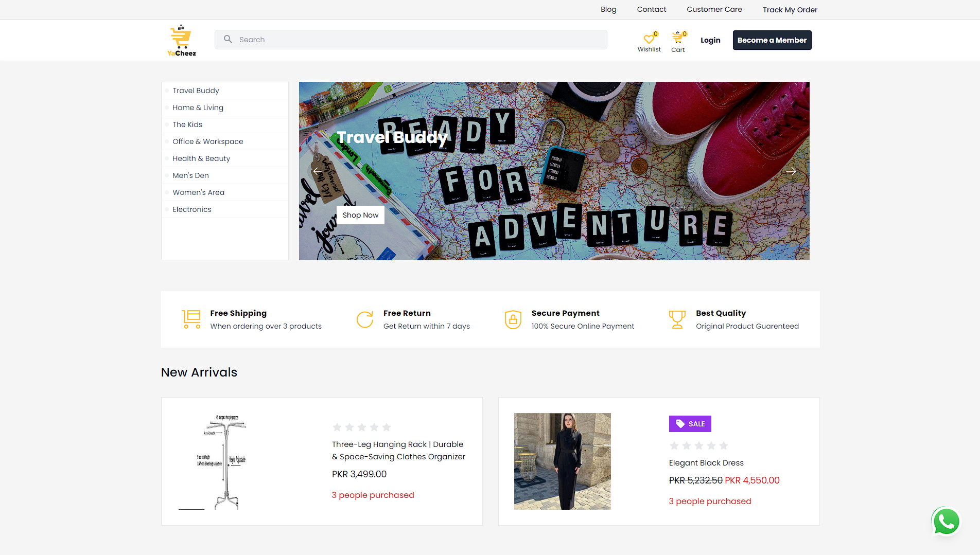980x555 pixels.
Task: Select Travel Buddy category
Action: click(196, 91)
